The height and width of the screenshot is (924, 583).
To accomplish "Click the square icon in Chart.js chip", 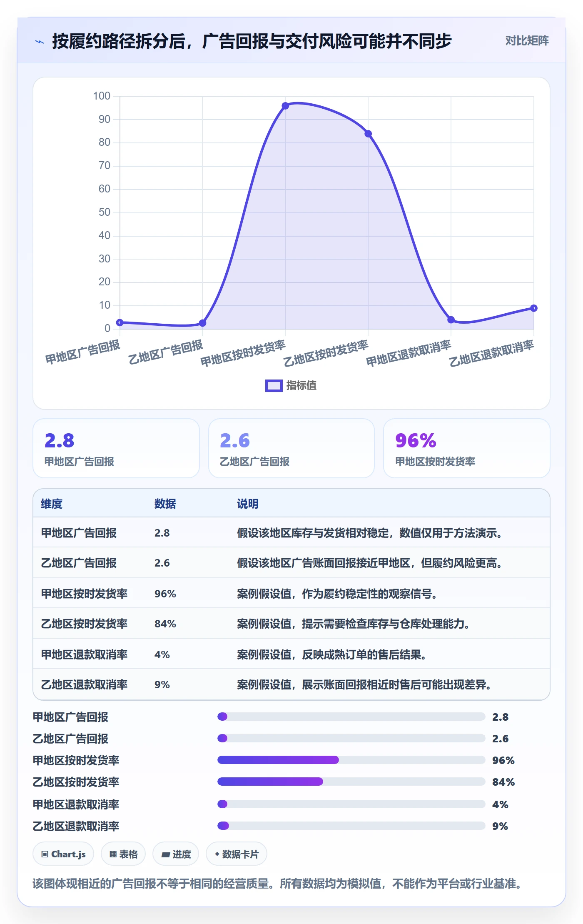I will tap(45, 854).
